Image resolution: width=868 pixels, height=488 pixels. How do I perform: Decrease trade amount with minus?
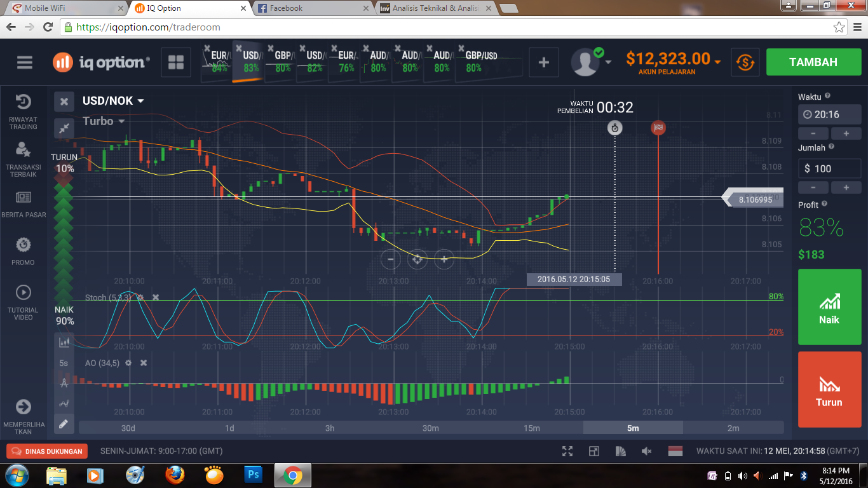pos(813,187)
